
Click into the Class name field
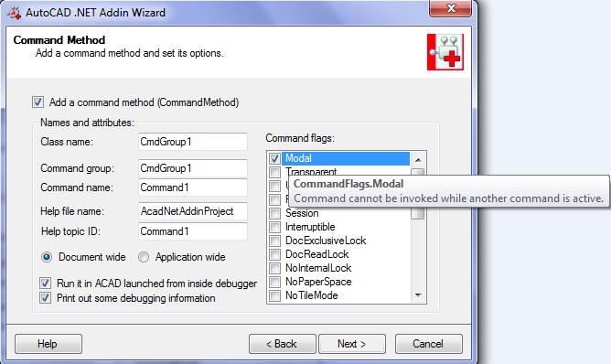coord(193,142)
